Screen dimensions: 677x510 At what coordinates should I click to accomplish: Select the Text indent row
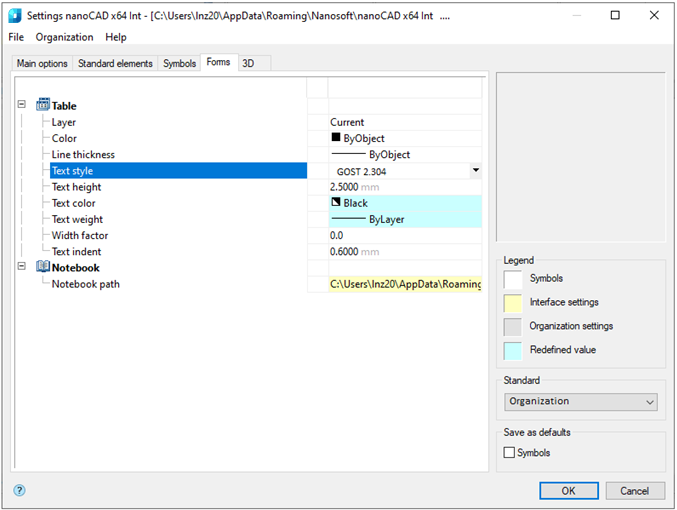click(x=178, y=252)
